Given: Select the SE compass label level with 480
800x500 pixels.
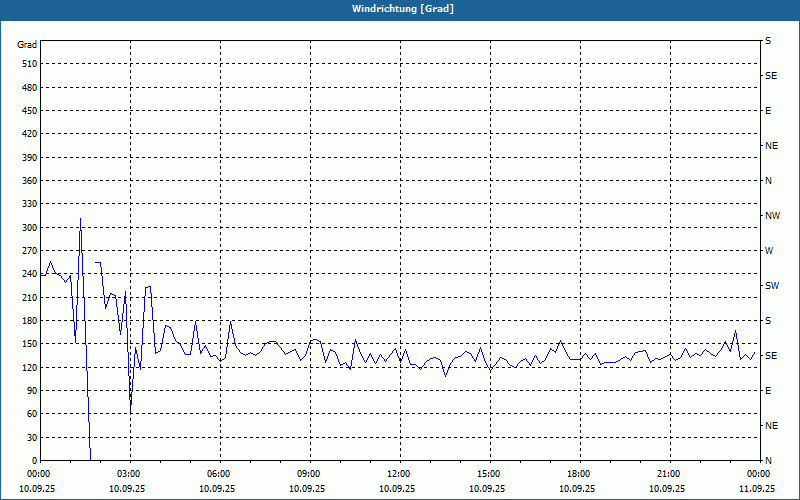Looking at the screenshot, I should tap(771, 76).
